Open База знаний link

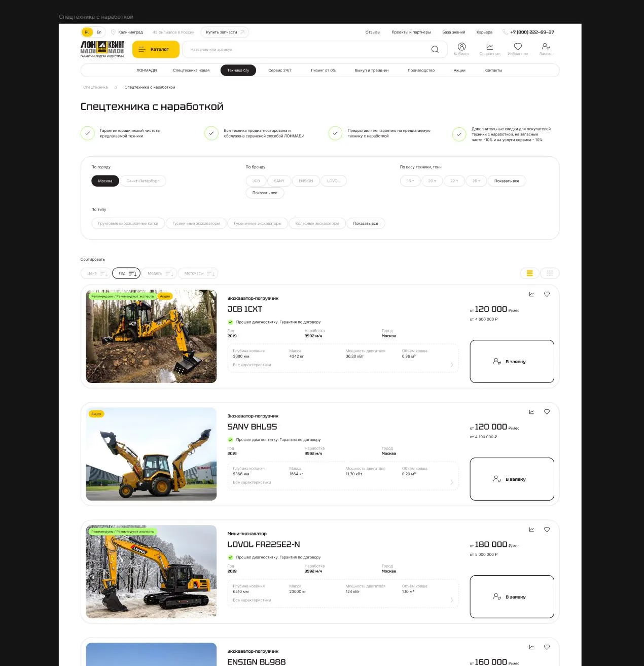[453, 32]
